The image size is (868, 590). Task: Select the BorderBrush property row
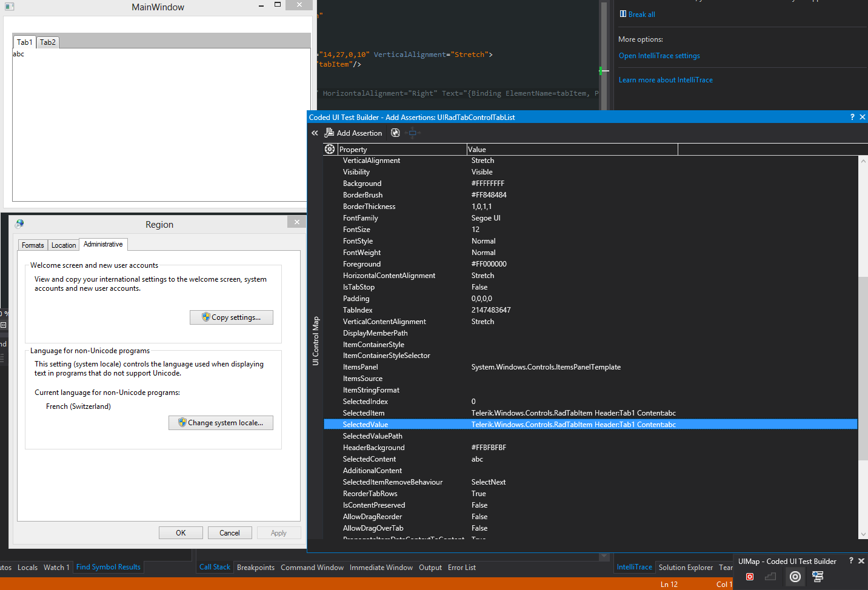coord(590,195)
